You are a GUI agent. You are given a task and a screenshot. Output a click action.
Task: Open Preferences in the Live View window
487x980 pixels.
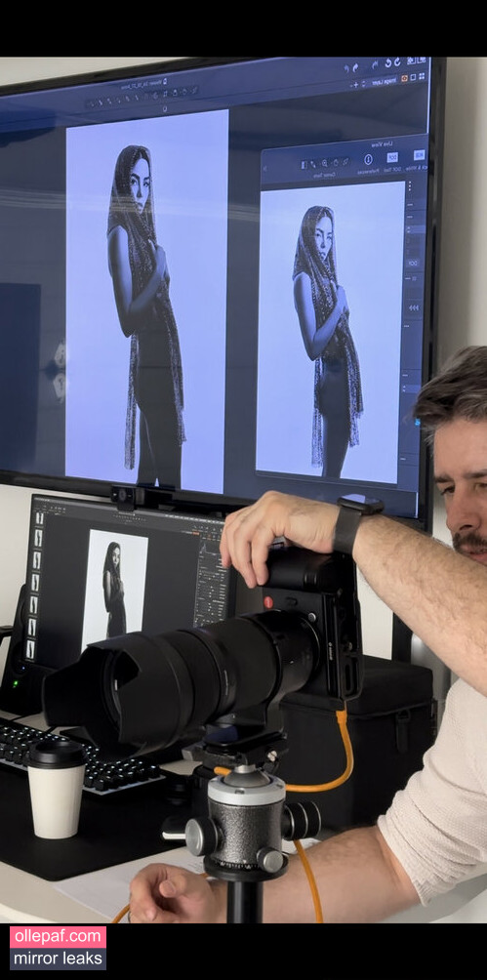(368, 159)
